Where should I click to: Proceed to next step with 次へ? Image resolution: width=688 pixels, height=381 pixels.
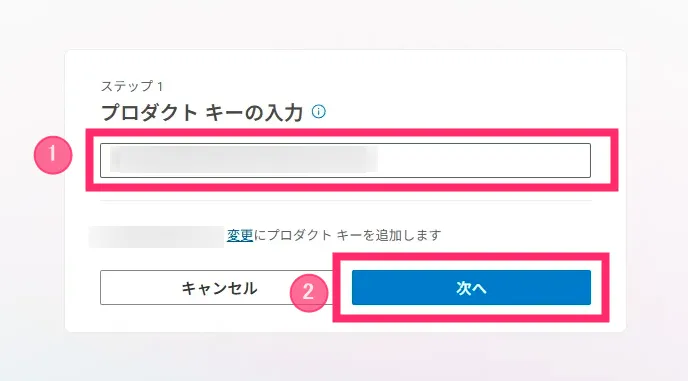[471, 288]
